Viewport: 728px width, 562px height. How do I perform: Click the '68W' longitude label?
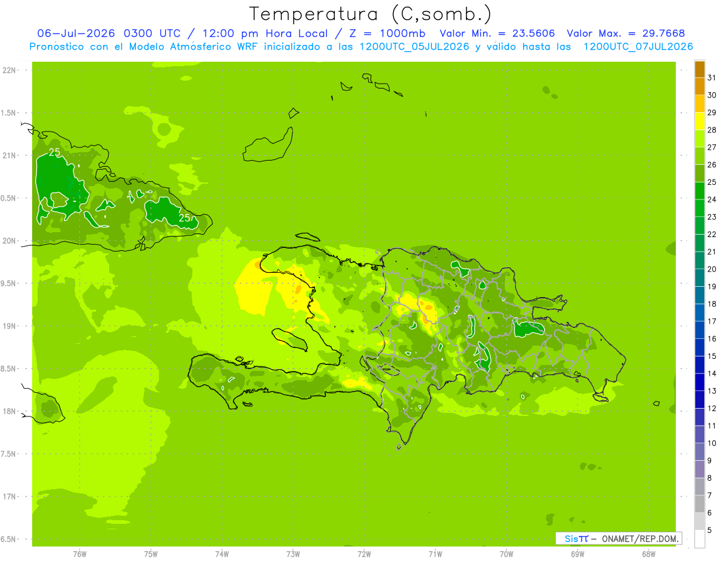[649, 554]
